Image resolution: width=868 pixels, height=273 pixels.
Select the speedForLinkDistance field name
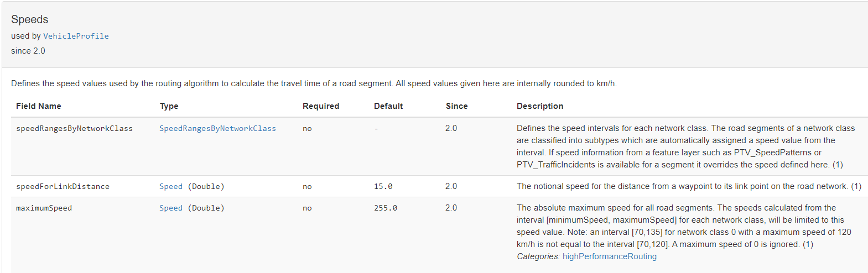tap(63, 186)
